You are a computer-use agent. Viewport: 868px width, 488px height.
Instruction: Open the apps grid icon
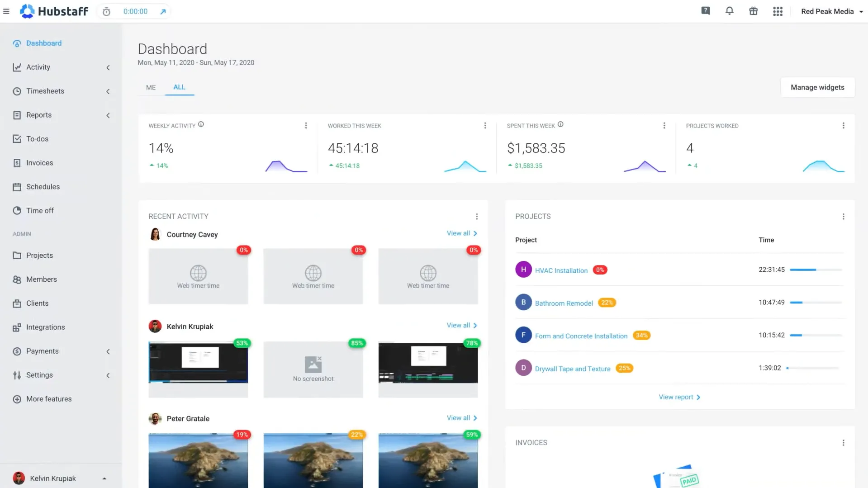pyautogui.click(x=778, y=11)
